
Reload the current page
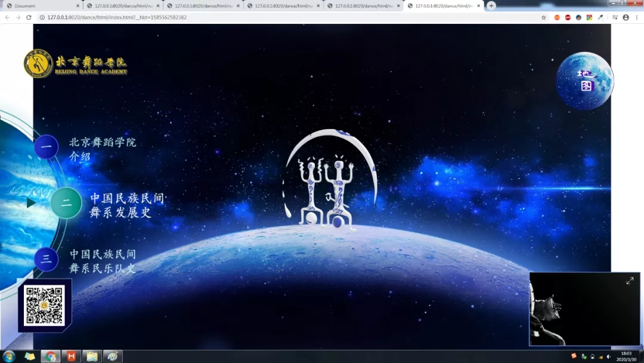click(x=29, y=17)
